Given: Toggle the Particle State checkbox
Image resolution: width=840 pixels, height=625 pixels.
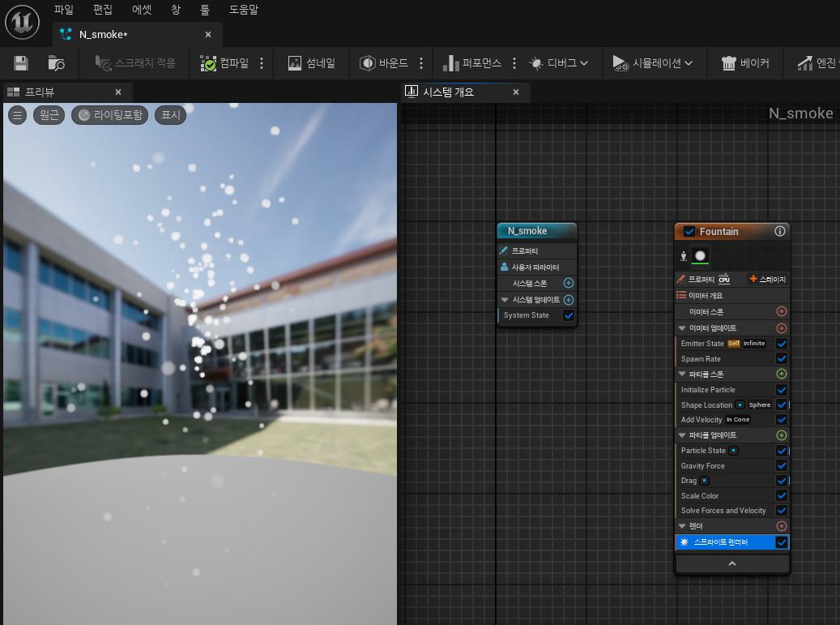Looking at the screenshot, I should pyautogui.click(x=782, y=451).
